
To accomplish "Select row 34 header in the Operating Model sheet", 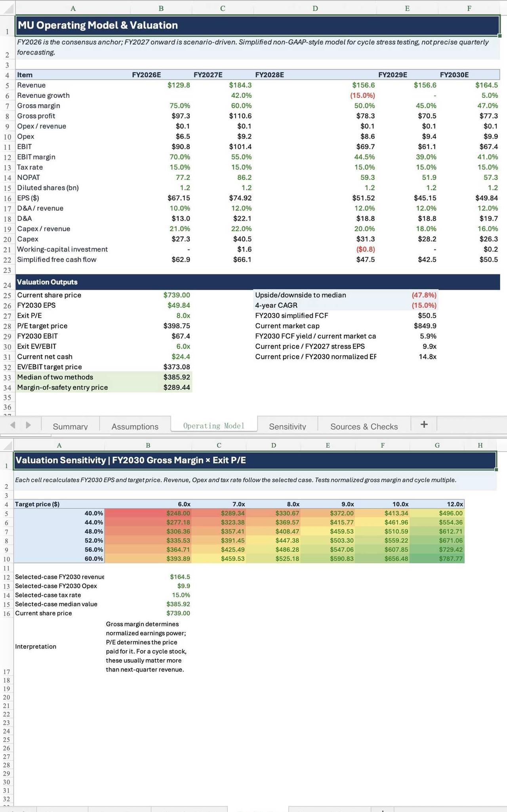I will (7, 387).
